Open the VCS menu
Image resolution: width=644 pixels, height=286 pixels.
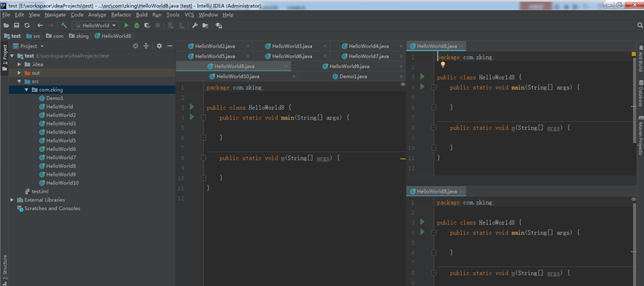190,15
